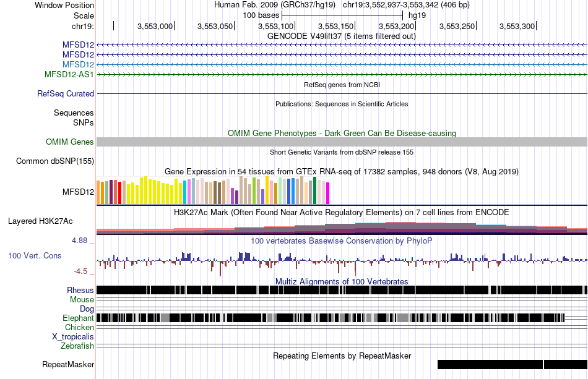The width and height of the screenshot is (588, 379).
Task: Click the Layered H3K27Ac label
Action: [x=40, y=221]
